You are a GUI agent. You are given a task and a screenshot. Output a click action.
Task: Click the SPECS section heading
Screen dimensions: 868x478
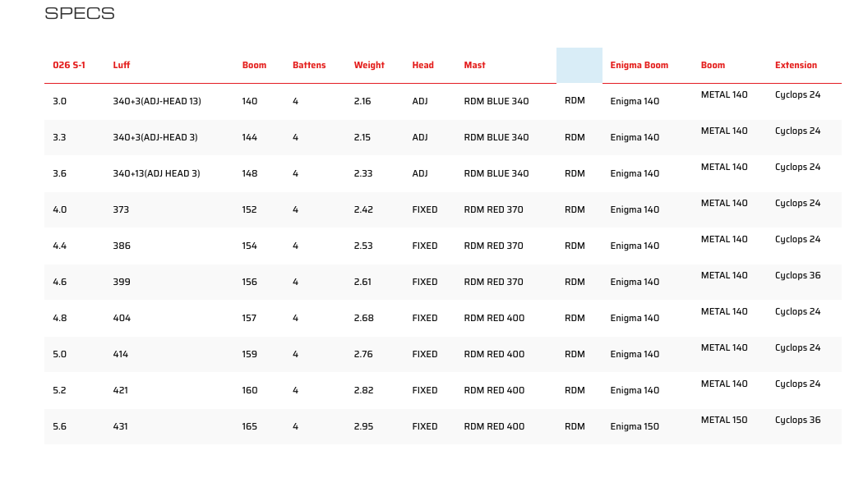coord(80,13)
